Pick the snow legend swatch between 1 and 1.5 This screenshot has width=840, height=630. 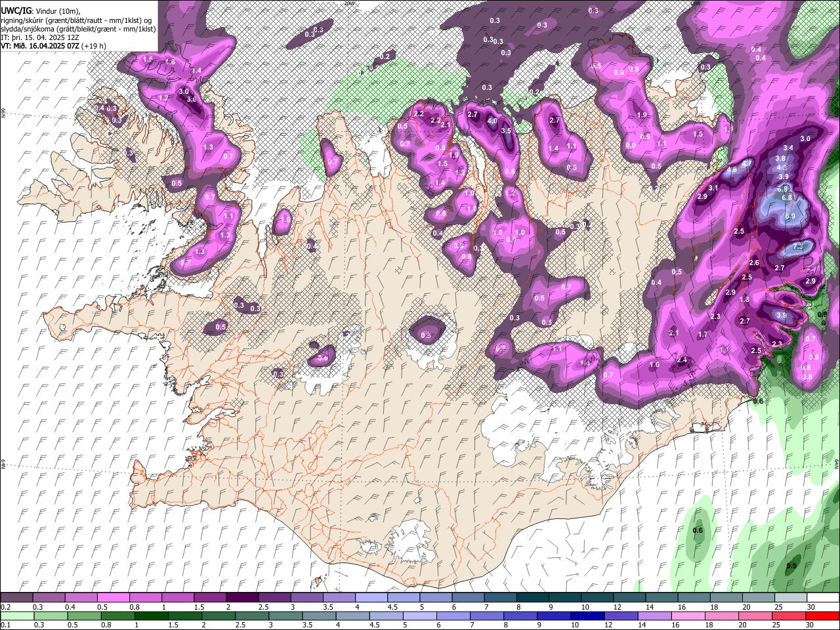coord(178,598)
